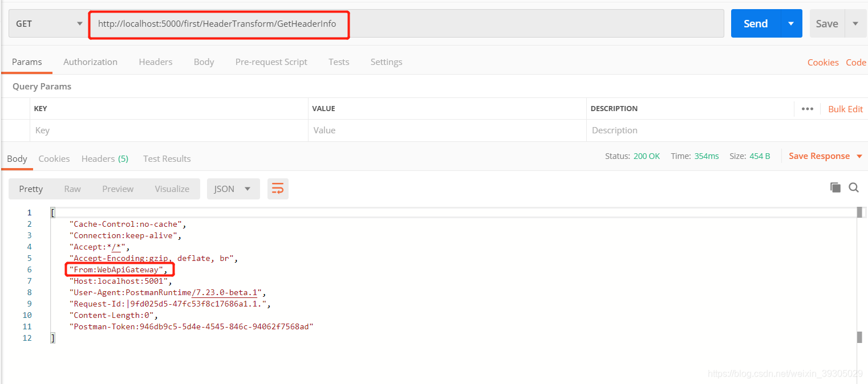The height and width of the screenshot is (384, 868).
Task: Switch to the Params tab
Action: tap(27, 62)
